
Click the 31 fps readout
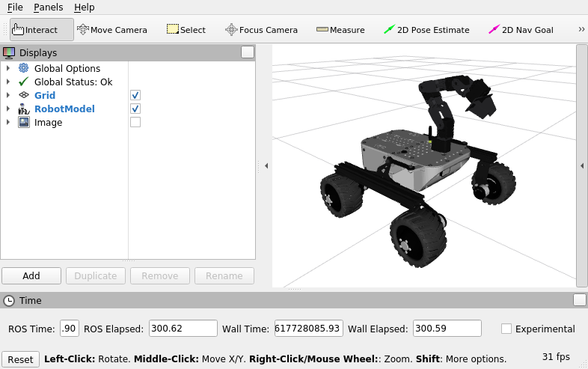click(x=556, y=356)
